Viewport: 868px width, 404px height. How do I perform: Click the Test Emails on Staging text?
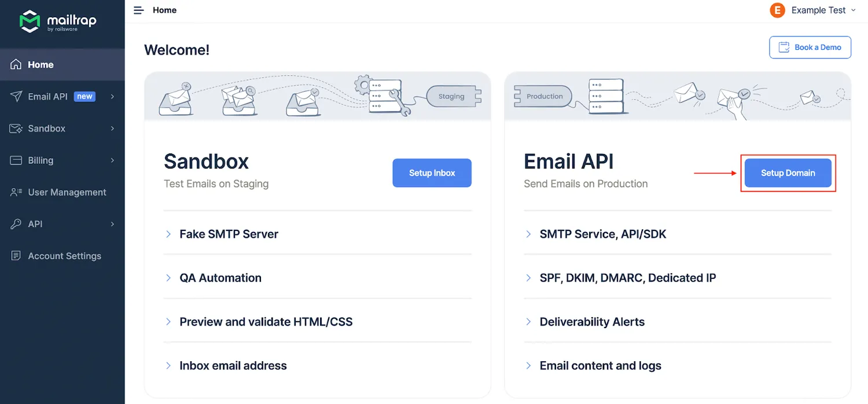(x=216, y=184)
